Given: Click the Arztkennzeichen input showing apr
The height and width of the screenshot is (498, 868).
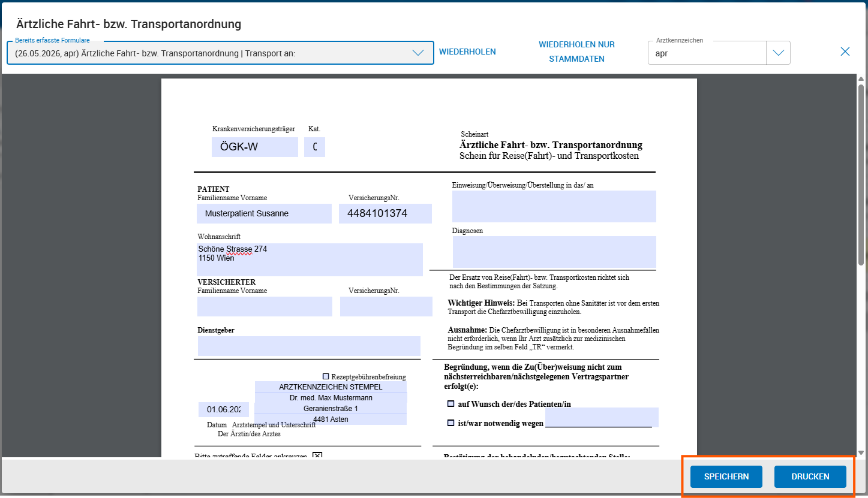Looking at the screenshot, I should click(707, 53).
